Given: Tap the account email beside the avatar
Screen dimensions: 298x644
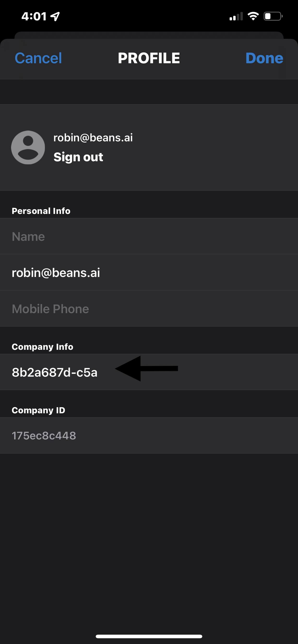Looking at the screenshot, I should coord(93,138).
